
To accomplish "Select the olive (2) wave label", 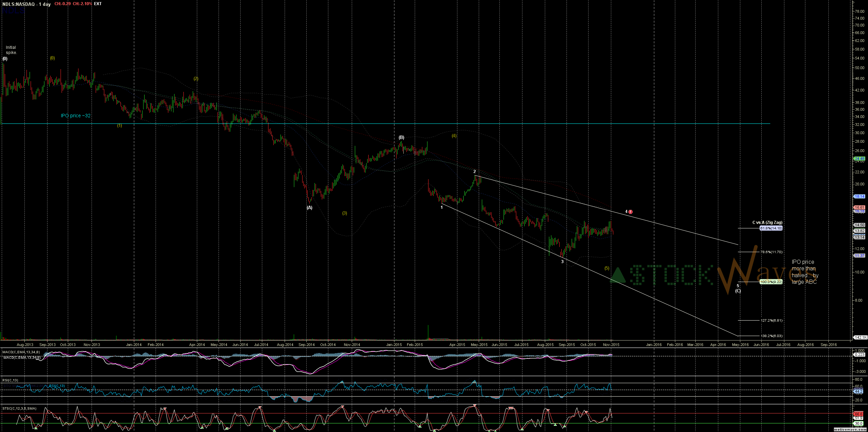I will point(196,79).
